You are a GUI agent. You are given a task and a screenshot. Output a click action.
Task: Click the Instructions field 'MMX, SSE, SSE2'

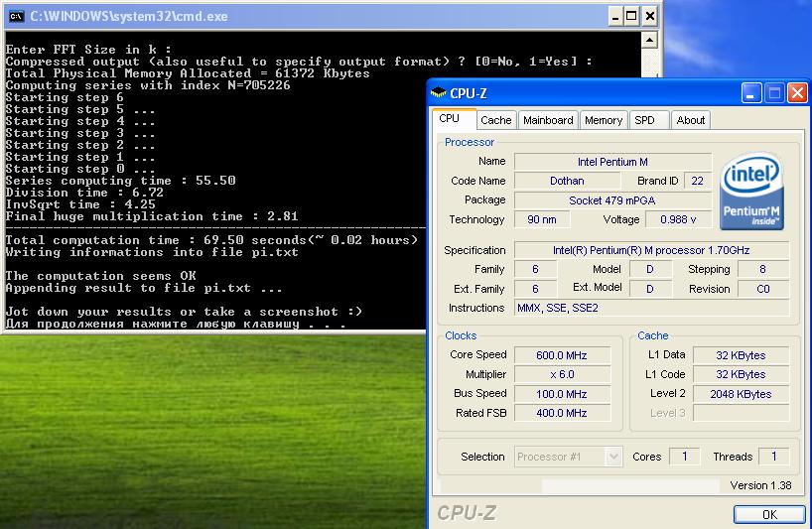point(651,308)
